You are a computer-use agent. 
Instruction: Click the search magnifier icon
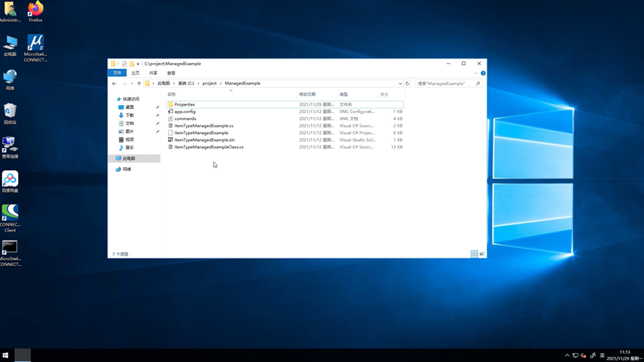[x=478, y=83]
